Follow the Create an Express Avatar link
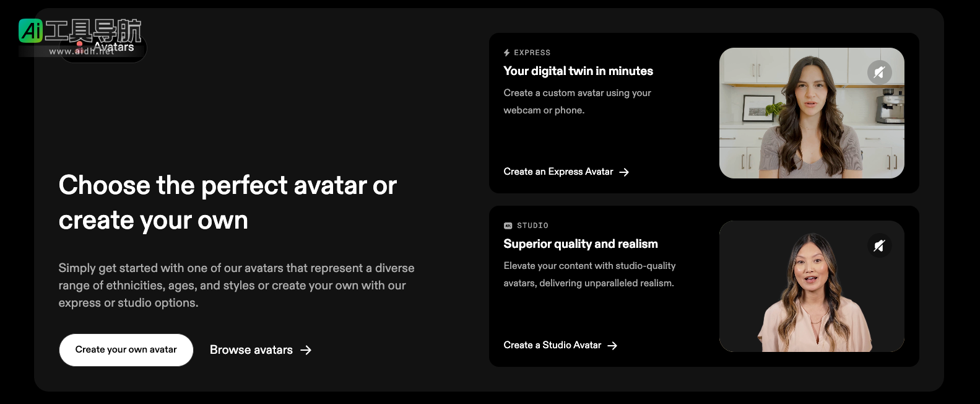The width and height of the screenshot is (980, 404). pyautogui.click(x=558, y=172)
